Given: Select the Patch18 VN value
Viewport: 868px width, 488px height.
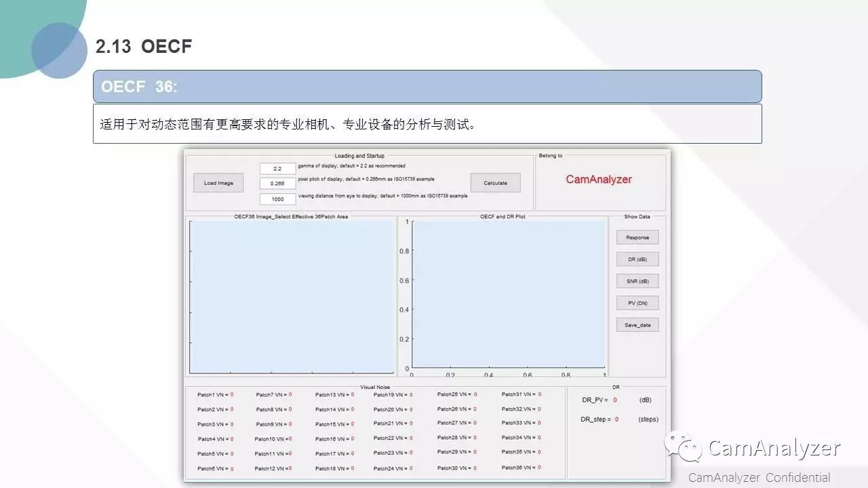Looking at the screenshot, I should point(351,468).
